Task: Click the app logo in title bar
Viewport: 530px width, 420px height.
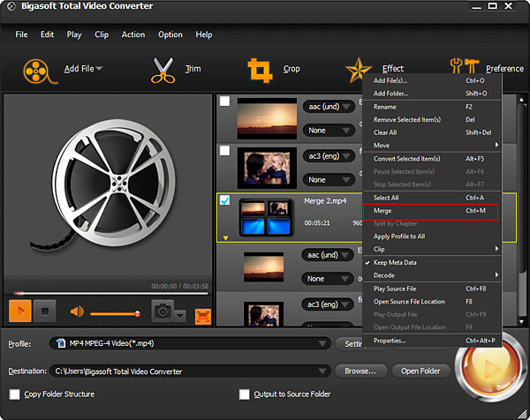Action: click(x=11, y=6)
